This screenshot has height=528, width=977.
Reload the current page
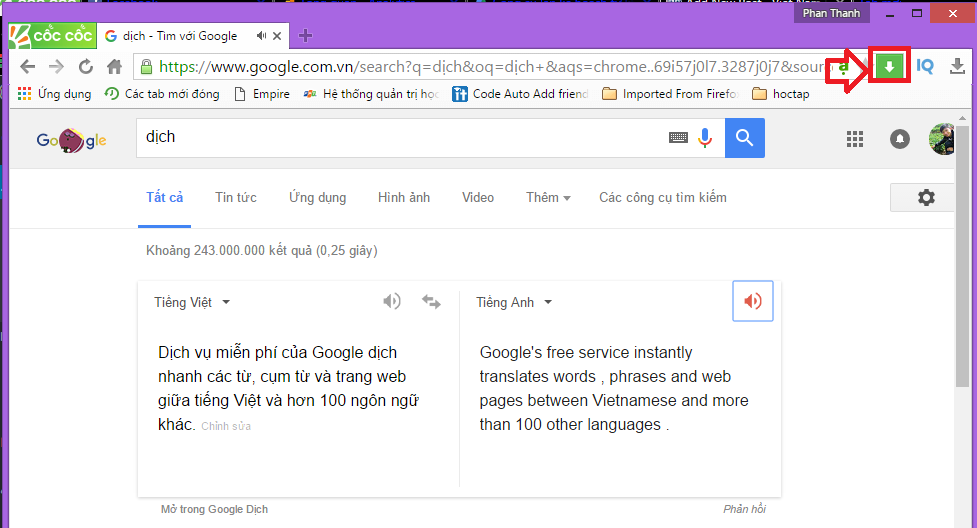tap(85, 66)
